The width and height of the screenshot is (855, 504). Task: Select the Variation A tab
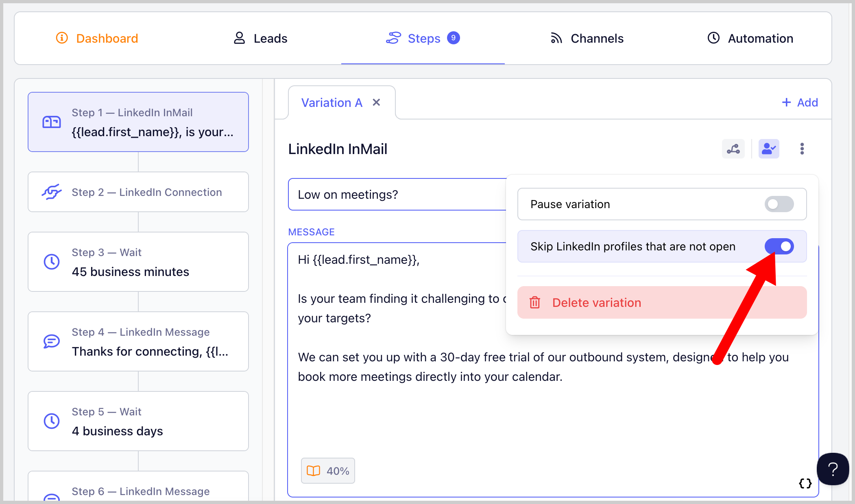point(332,103)
